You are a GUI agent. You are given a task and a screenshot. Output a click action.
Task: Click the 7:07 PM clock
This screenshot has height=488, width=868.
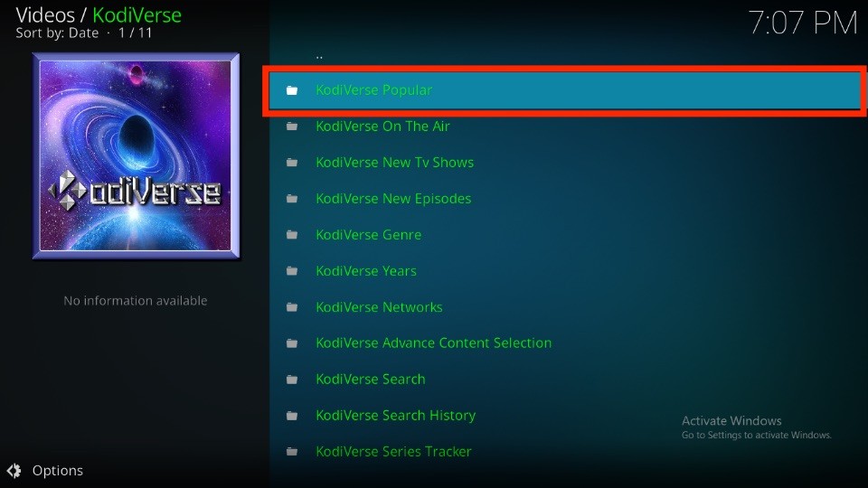[803, 23]
